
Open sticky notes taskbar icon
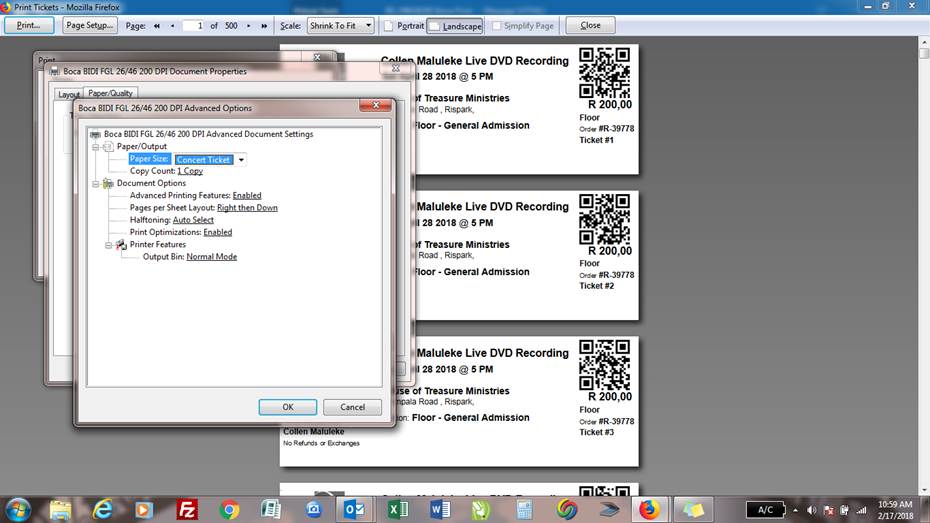[693, 509]
